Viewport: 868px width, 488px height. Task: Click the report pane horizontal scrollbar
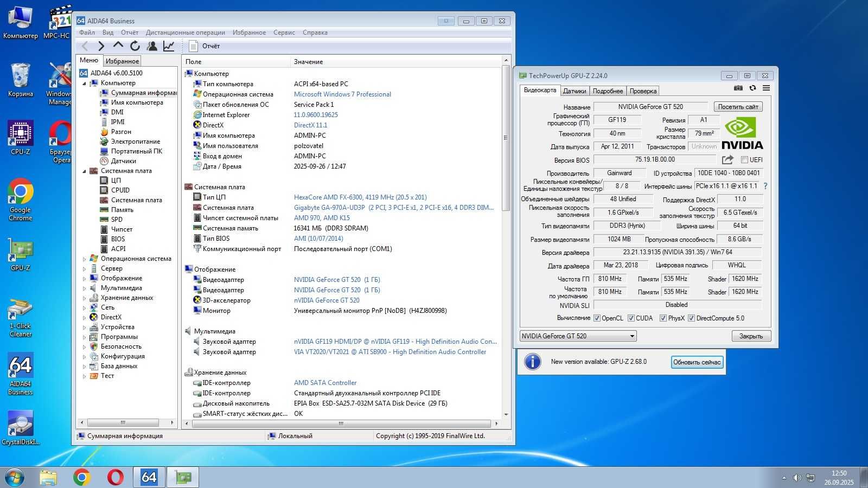pyautogui.click(x=341, y=423)
